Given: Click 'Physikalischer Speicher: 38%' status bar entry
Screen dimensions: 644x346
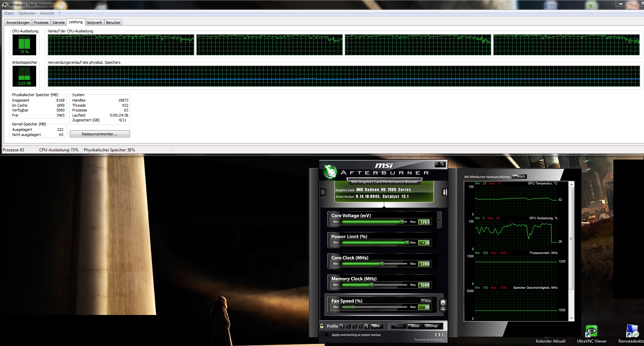Looking at the screenshot, I should 109,150.
